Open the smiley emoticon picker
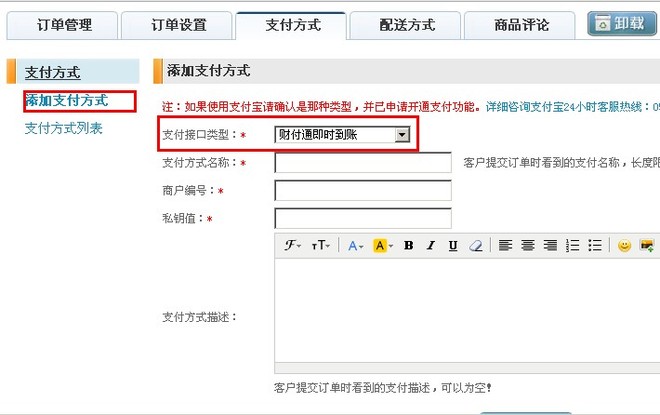Image resolution: width=660 pixels, height=415 pixels. point(624,245)
